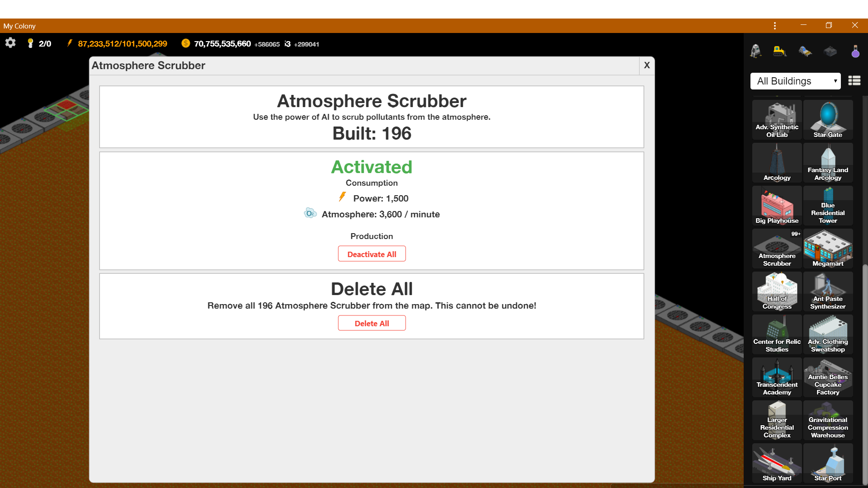Click the Delete All button
This screenshot has width=868, height=488.
(x=372, y=323)
